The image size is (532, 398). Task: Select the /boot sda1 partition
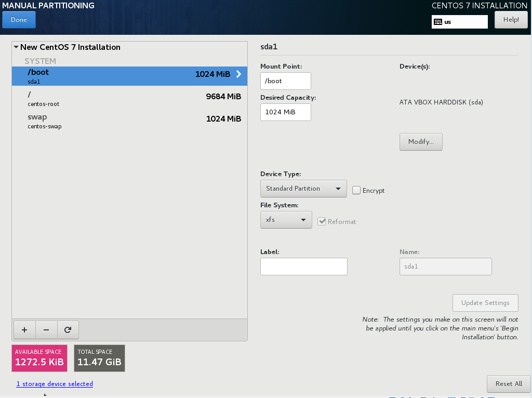(129, 76)
